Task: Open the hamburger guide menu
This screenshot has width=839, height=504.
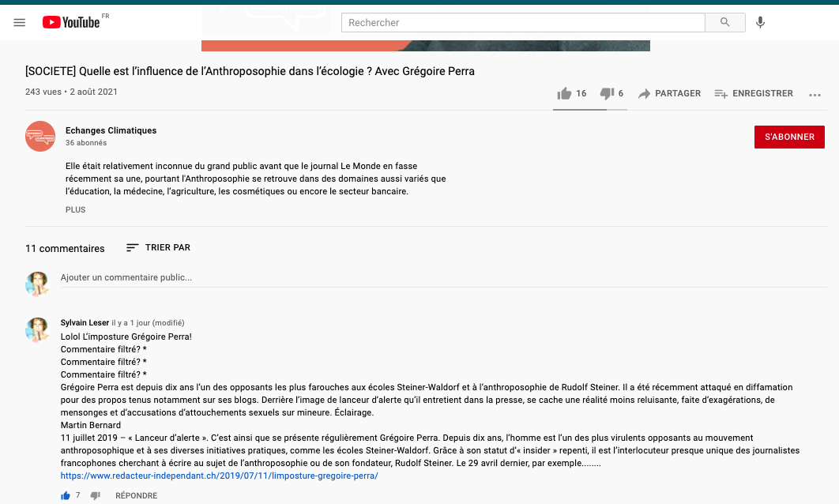Action: coord(20,23)
